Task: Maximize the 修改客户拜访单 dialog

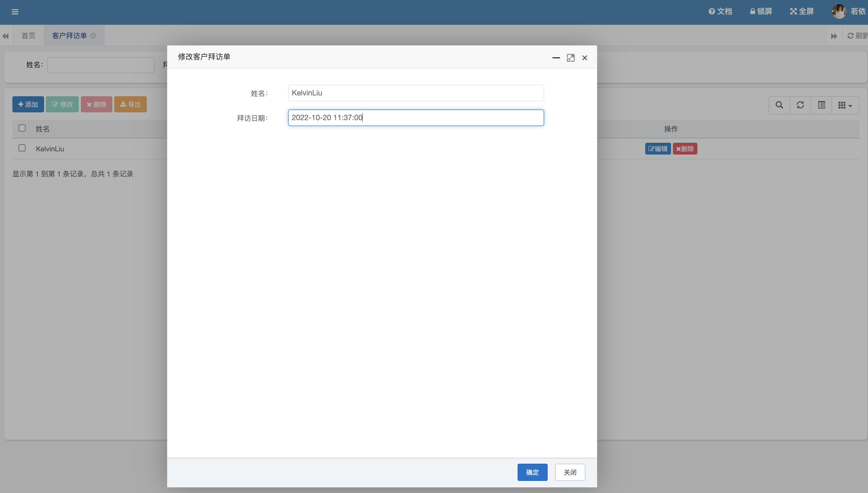Action: 571,58
